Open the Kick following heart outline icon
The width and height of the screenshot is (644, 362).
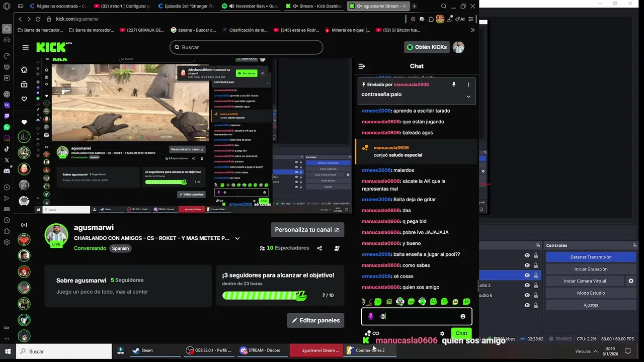pos(24,99)
